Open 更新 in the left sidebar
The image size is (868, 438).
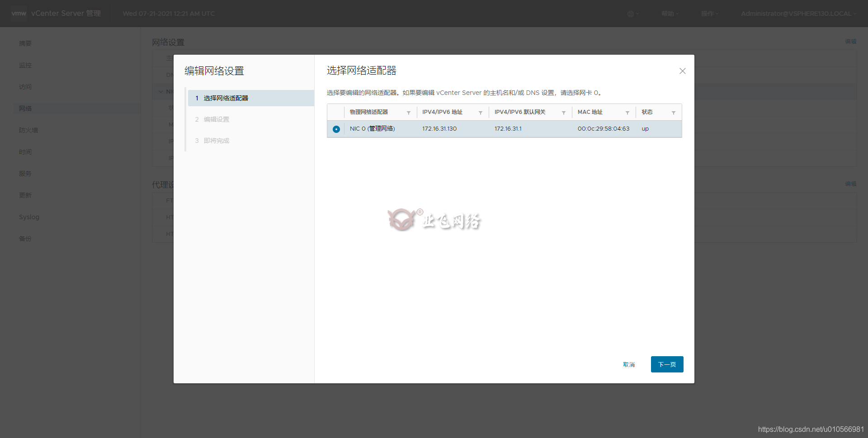tap(25, 195)
